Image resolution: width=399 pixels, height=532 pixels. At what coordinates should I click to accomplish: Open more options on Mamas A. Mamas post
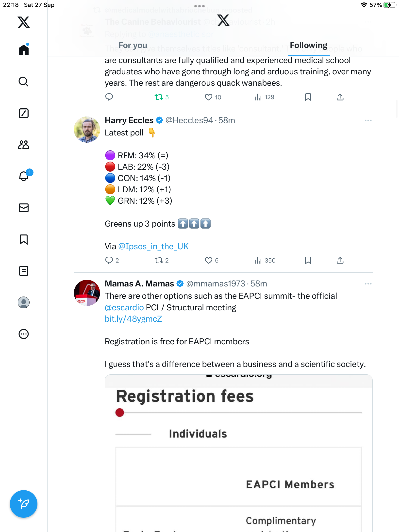[x=368, y=284]
